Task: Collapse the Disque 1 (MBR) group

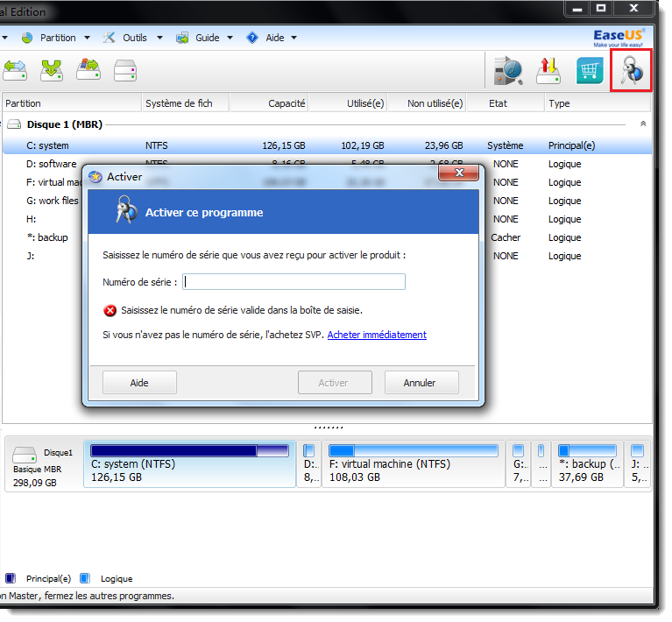Action: 644,124
